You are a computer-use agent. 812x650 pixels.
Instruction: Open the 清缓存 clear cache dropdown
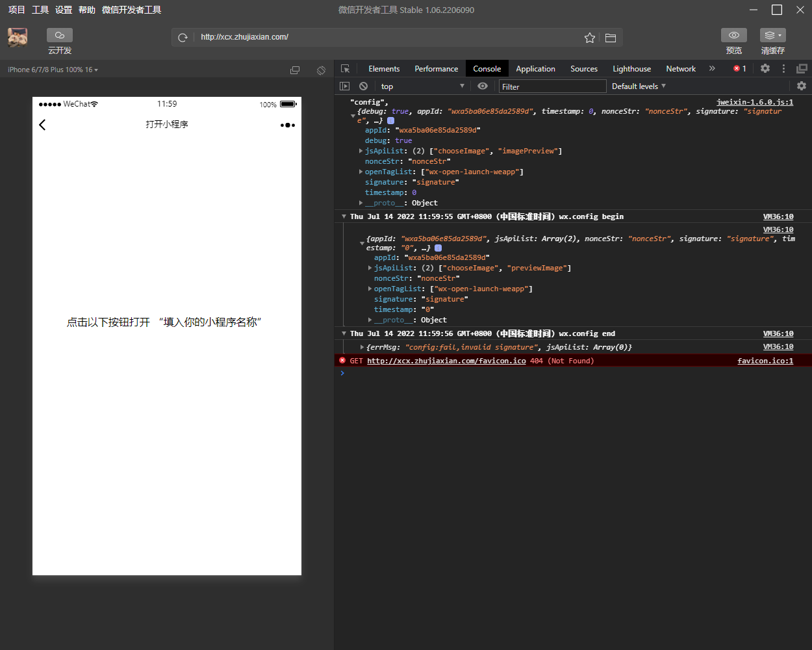coord(773,35)
